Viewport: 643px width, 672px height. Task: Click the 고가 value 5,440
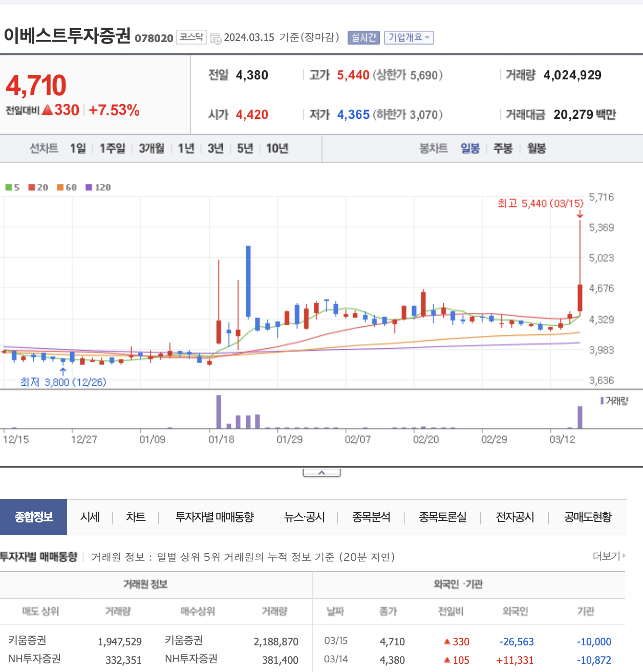point(353,75)
